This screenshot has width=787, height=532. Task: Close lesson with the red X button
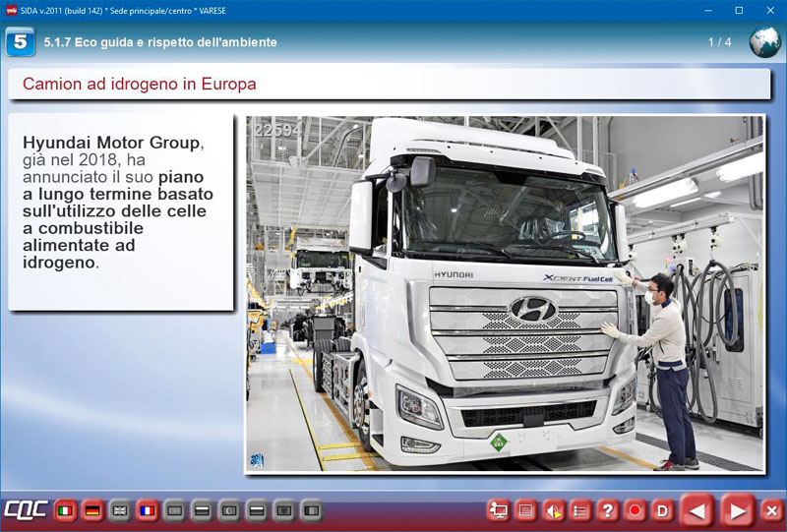coord(771,510)
